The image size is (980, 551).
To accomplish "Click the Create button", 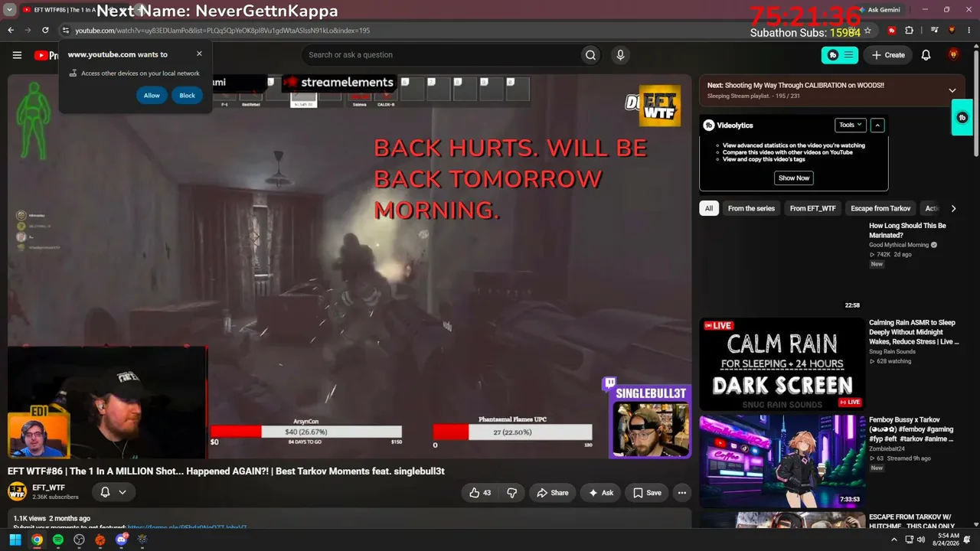I will click(888, 55).
